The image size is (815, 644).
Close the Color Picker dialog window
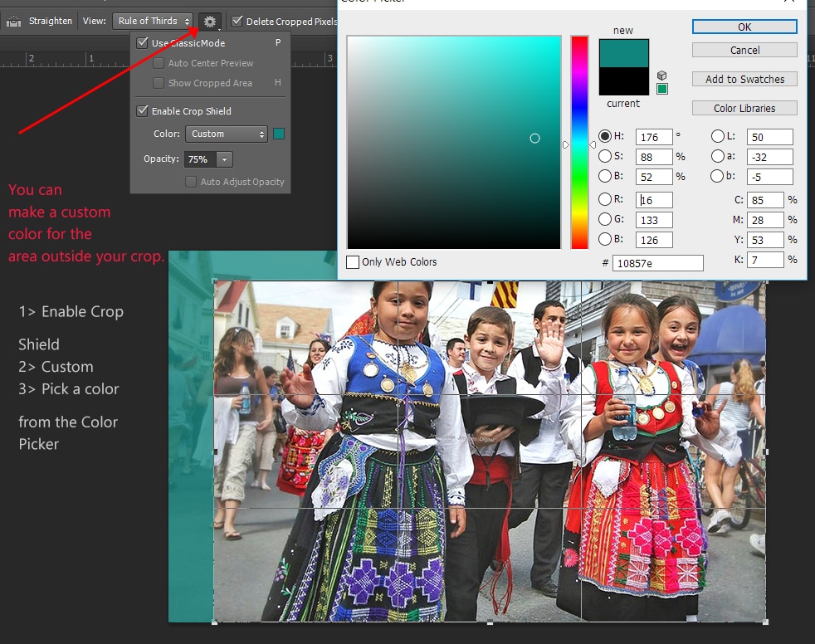[788, 2]
